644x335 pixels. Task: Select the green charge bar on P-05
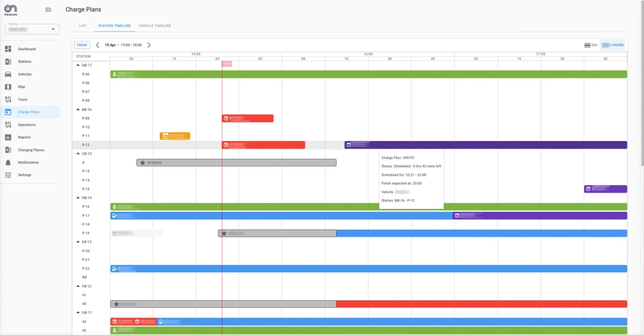(x=369, y=74)
